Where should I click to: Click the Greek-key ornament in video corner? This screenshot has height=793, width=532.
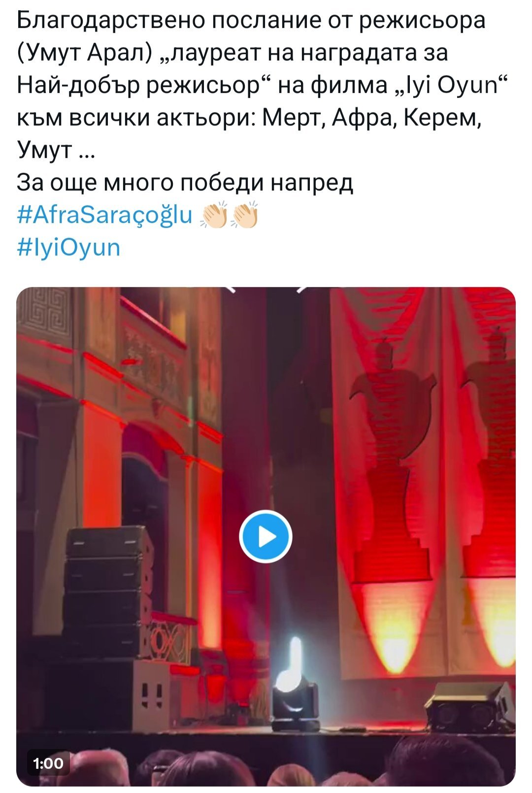[x=43, y=314]
